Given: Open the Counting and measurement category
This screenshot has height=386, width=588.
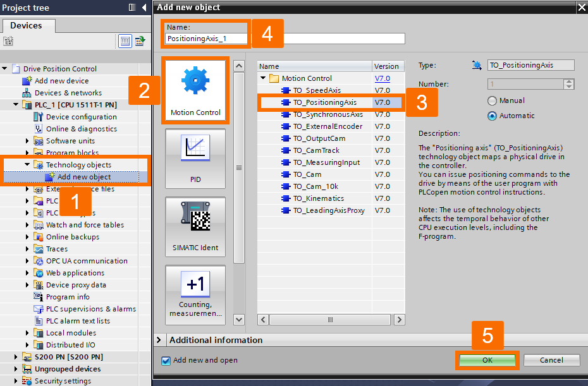Looking at the screenshot, I should [195, 294].
